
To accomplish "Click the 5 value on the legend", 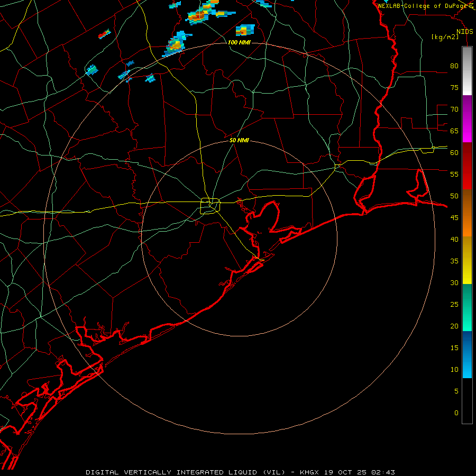I will click(456, 391).
